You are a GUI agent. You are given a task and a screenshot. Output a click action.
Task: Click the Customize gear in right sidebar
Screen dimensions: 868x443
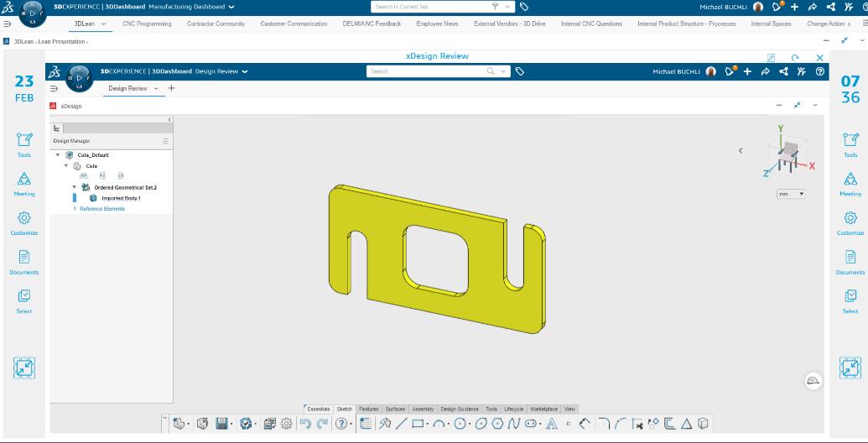pos(850,221)
